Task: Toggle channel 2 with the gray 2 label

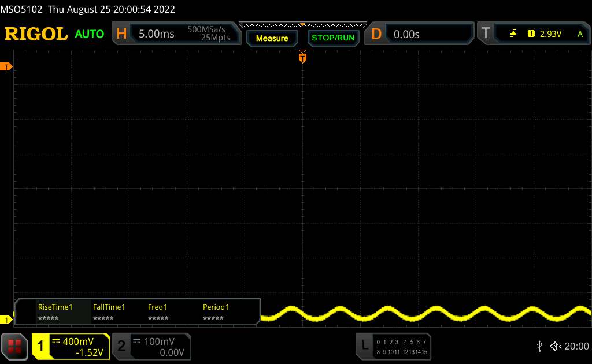Action: pyautogui.click(x=121, y=346)
